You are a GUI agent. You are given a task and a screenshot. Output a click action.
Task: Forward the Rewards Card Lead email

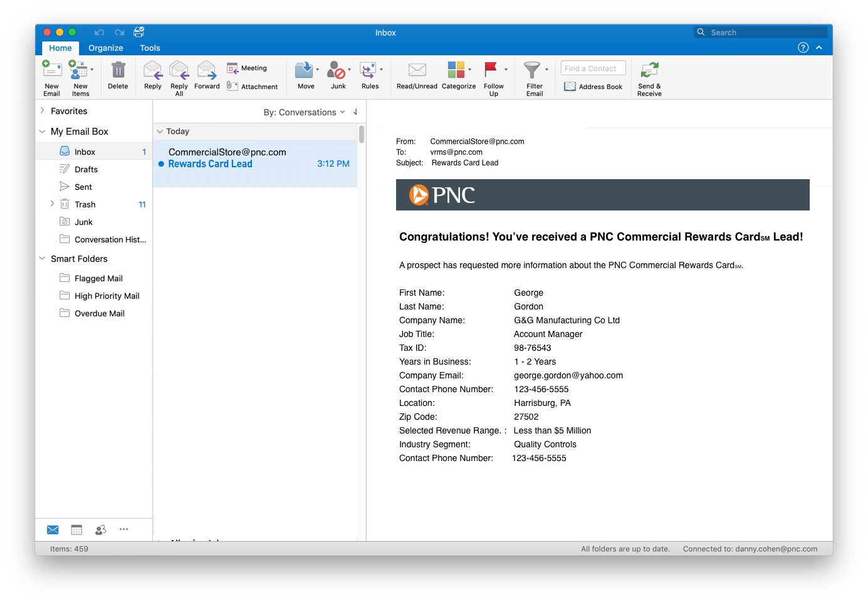(x=207, y=76)
